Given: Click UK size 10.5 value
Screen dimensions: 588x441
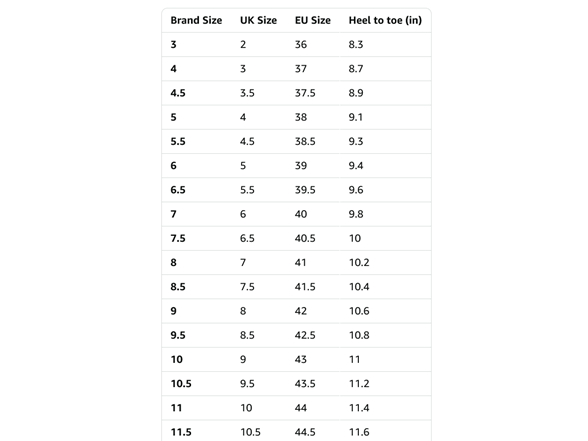Looking at the screenshot, I should [250, 432].
